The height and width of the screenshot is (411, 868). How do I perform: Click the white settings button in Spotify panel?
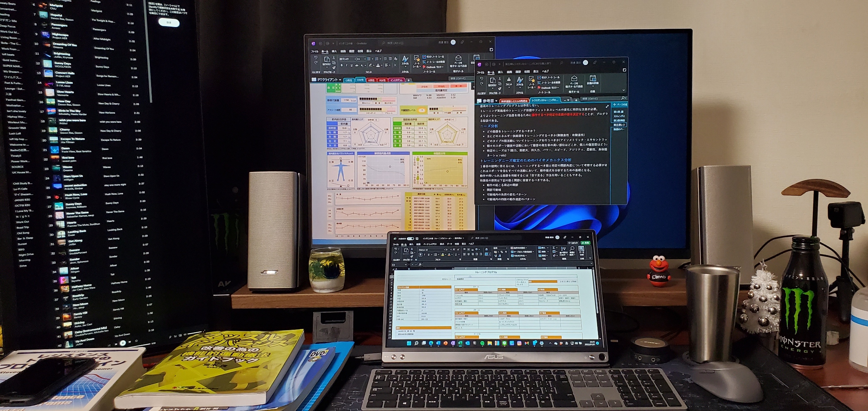coord(169,22)
